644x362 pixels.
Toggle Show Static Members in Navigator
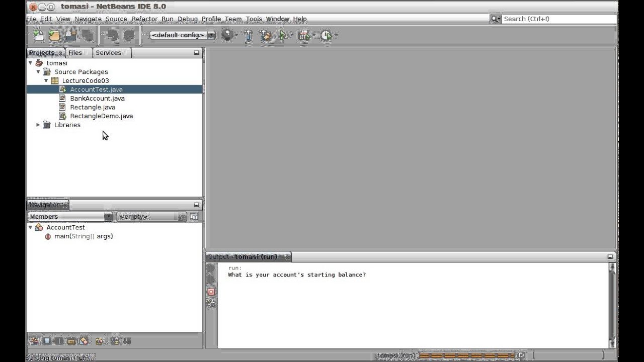[58, 341]
